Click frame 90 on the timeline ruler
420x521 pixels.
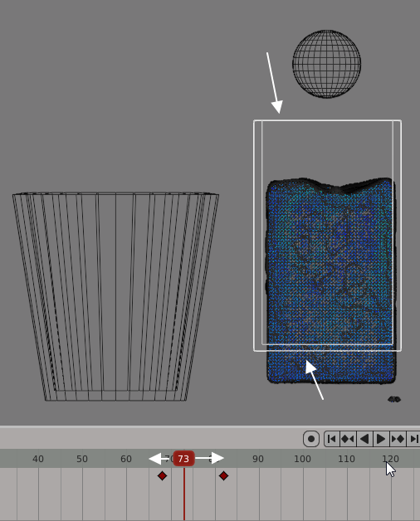point(257,459)
